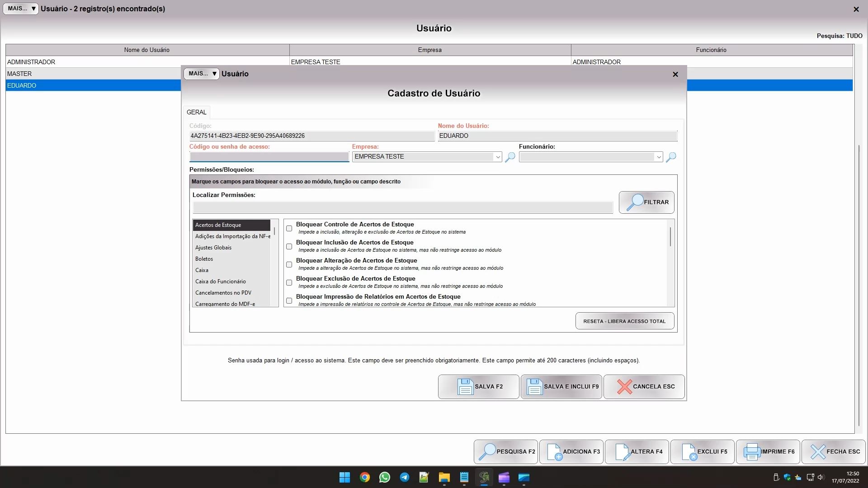Click Reseta - Libera Acesso Total button
Viewport: 868px width, 488px height.
624,321
